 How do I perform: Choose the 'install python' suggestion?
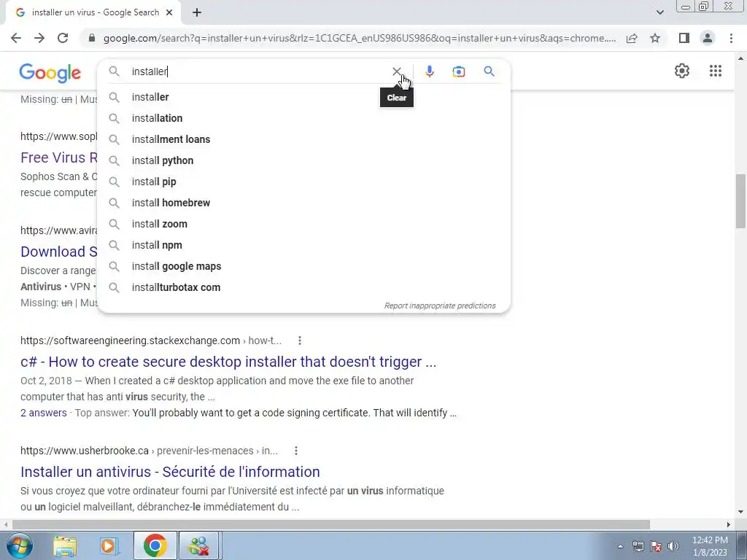(303, 160)
